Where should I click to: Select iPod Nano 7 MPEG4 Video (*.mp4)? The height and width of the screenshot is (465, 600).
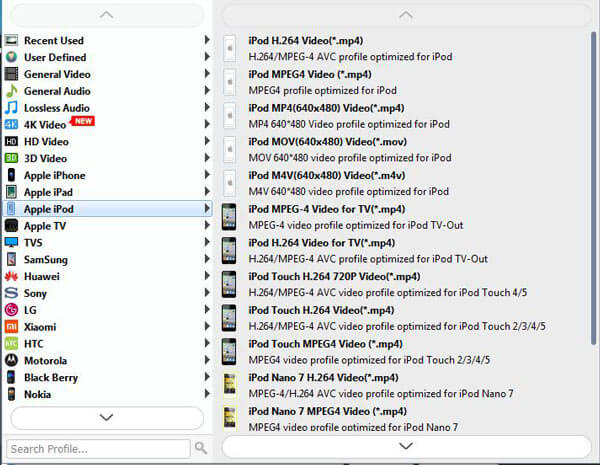pos(406,418)
